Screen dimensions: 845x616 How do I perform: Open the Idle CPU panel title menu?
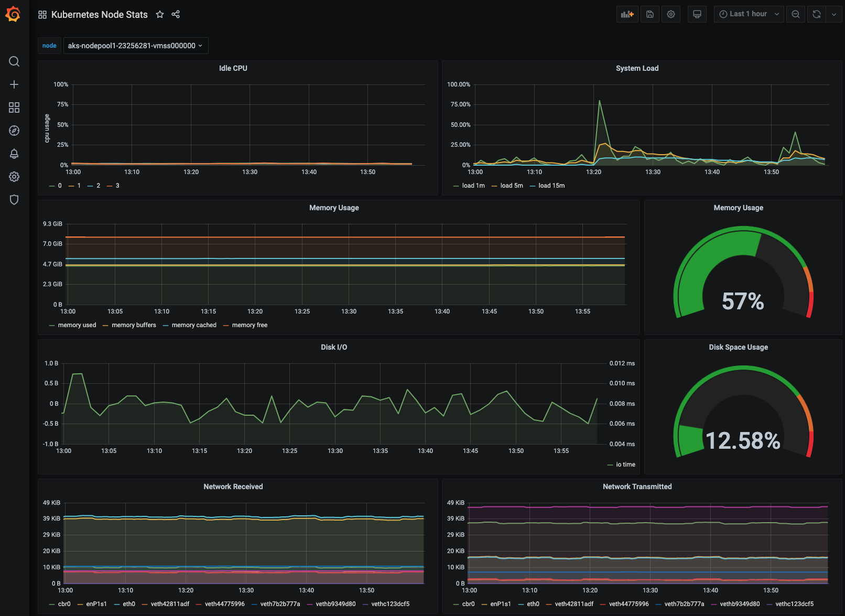[x=233, y=68]
